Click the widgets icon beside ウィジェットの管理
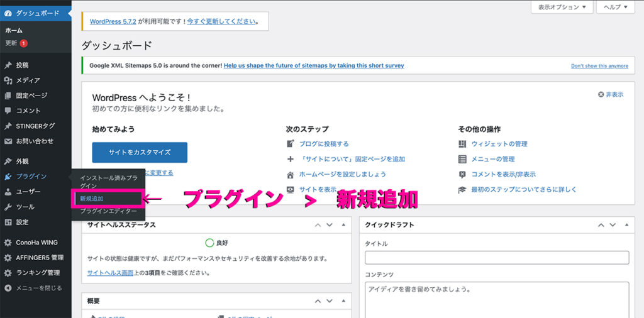644x318 pixels. click(462, 144)
